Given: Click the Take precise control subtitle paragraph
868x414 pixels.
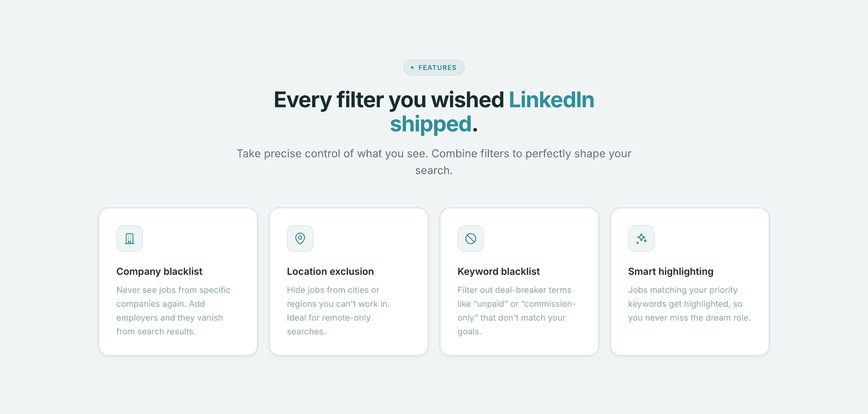Looking at the screenshot, I should (x=434, y=162).
